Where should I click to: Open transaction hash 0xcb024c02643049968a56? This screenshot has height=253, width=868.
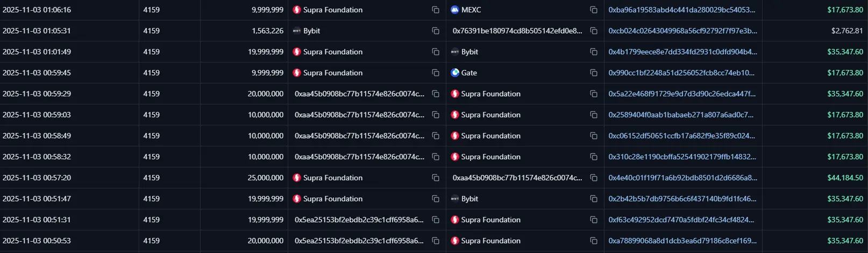coord(682,31)
